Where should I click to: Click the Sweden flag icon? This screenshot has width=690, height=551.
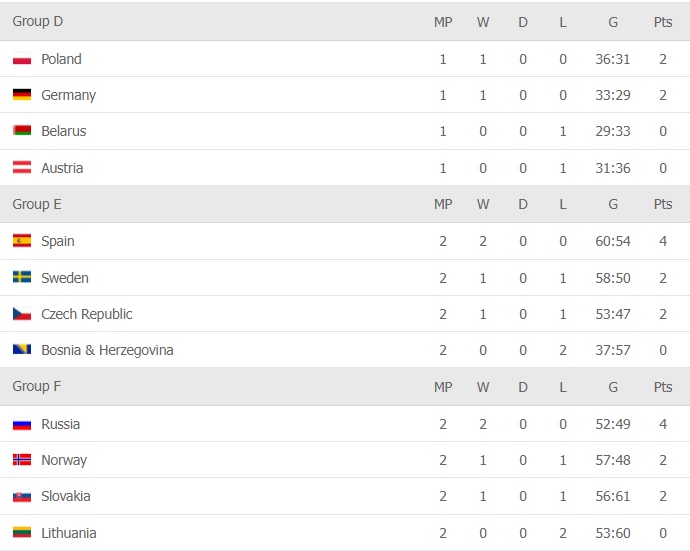22,278
